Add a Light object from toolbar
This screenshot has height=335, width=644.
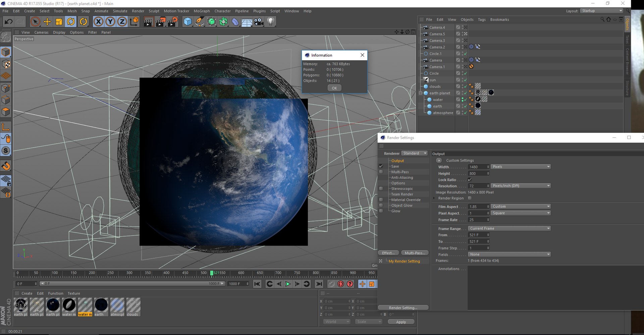coord(271,22)
